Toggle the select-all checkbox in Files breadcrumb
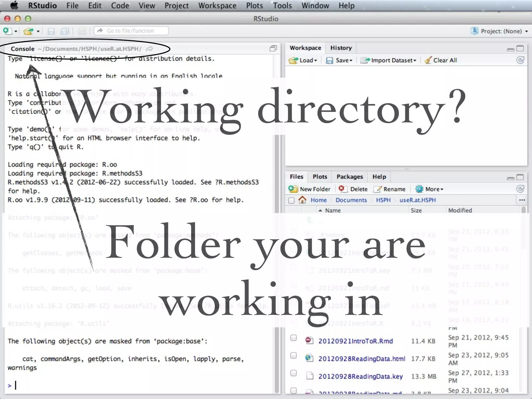Image resolution: width=532 pixels, height=399 pixels. (291, 200)
